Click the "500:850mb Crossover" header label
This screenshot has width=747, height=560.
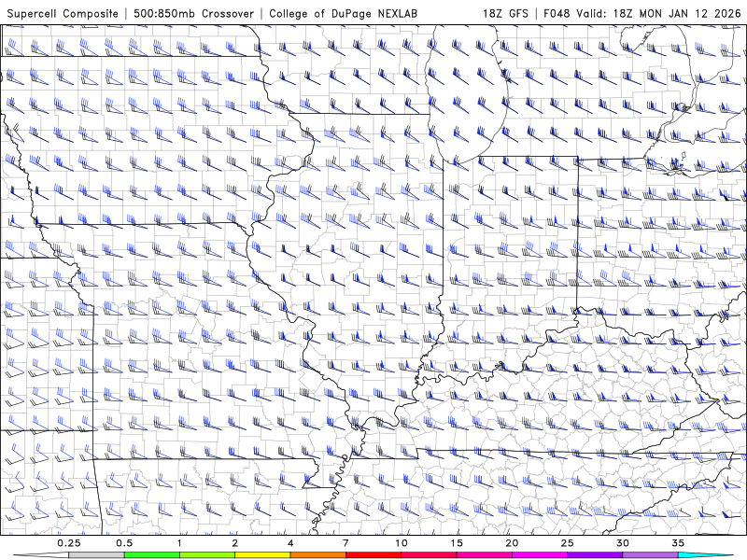[193, 13]
